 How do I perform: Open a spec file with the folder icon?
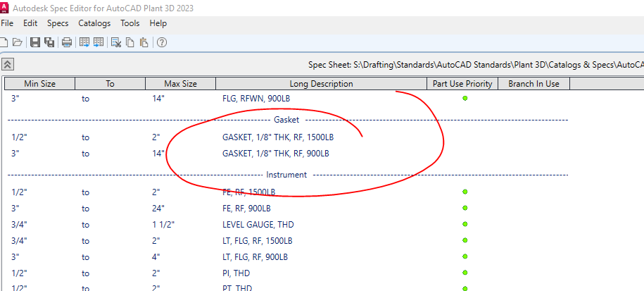pos(18,42)
